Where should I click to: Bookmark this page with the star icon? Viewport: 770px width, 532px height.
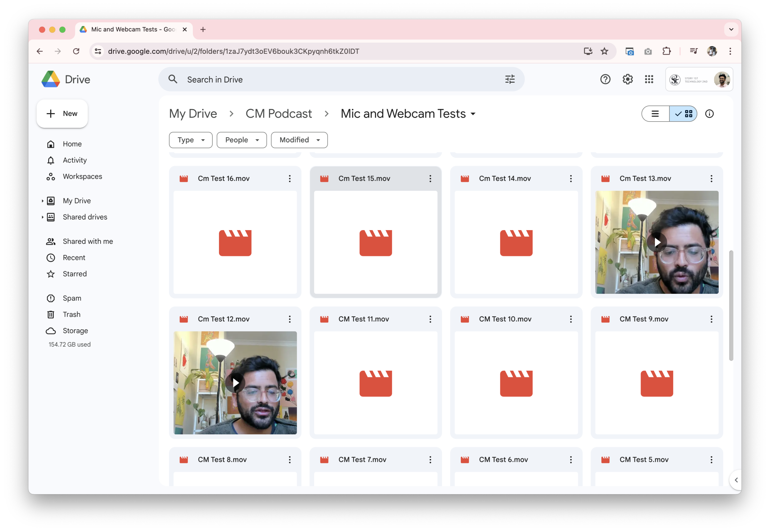[x=604, y=51]
